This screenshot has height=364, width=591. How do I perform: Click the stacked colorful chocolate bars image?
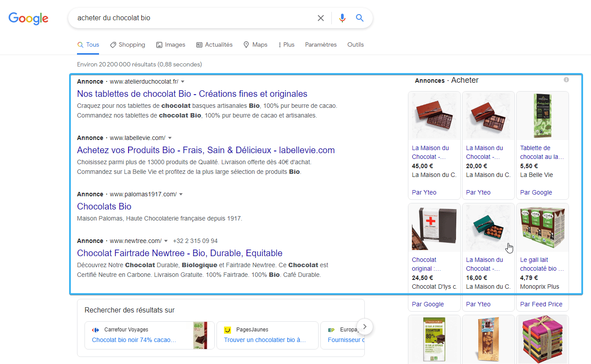click(543, 340)
